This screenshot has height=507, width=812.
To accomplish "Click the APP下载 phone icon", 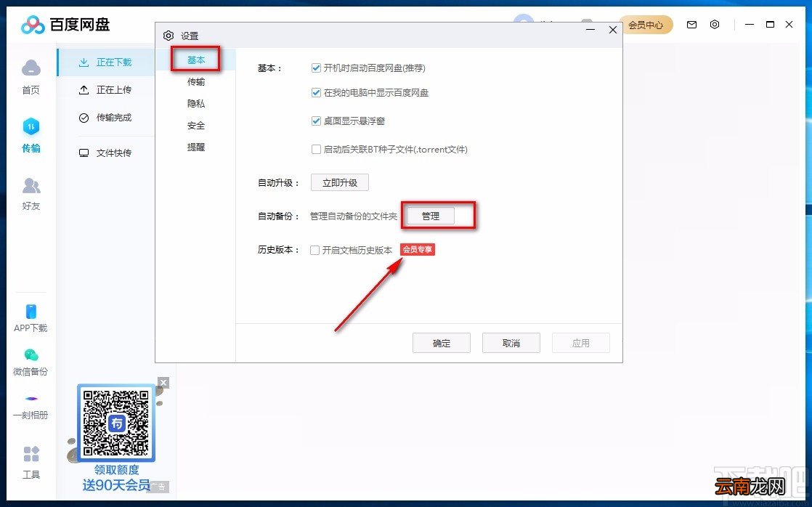I will (x=31, y=312).
